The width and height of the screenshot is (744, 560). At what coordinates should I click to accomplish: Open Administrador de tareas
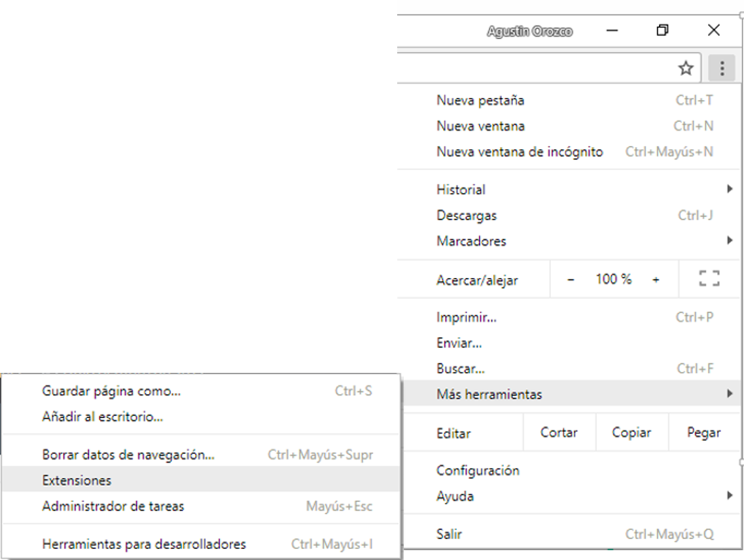point(201,506)
